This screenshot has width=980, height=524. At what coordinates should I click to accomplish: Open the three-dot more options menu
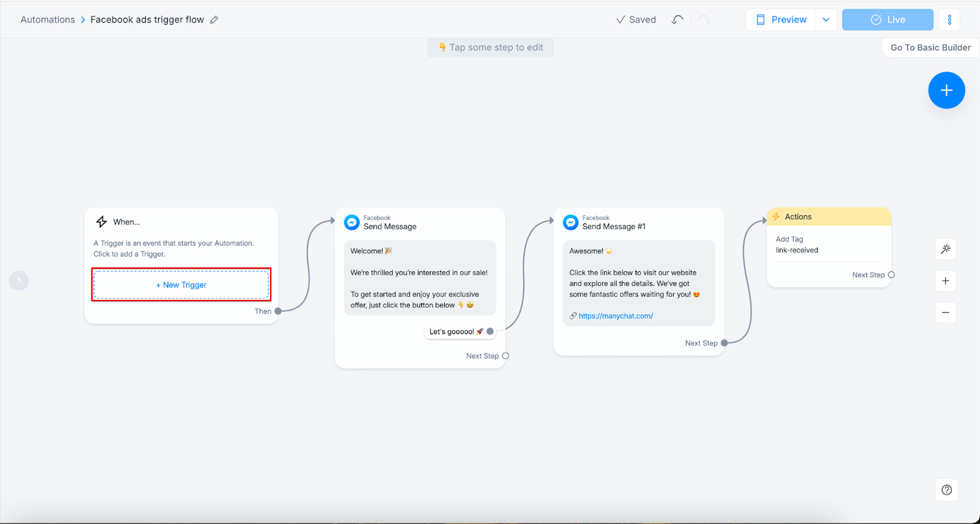pos(949,20)
